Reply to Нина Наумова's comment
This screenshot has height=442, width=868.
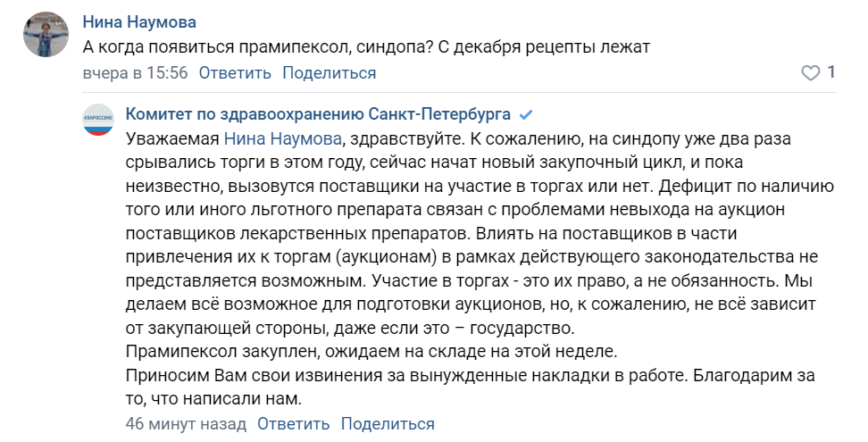(x=236, y=73)
